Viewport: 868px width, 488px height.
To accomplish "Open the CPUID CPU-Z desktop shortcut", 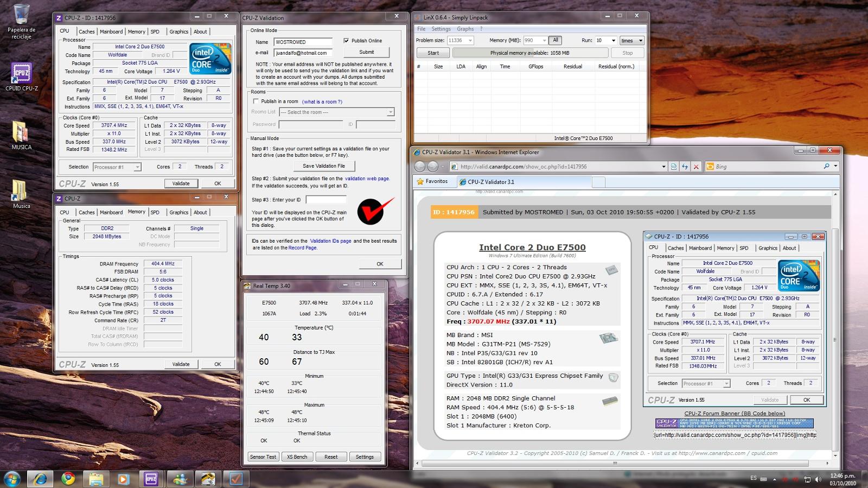I will [x=22, y=77].
